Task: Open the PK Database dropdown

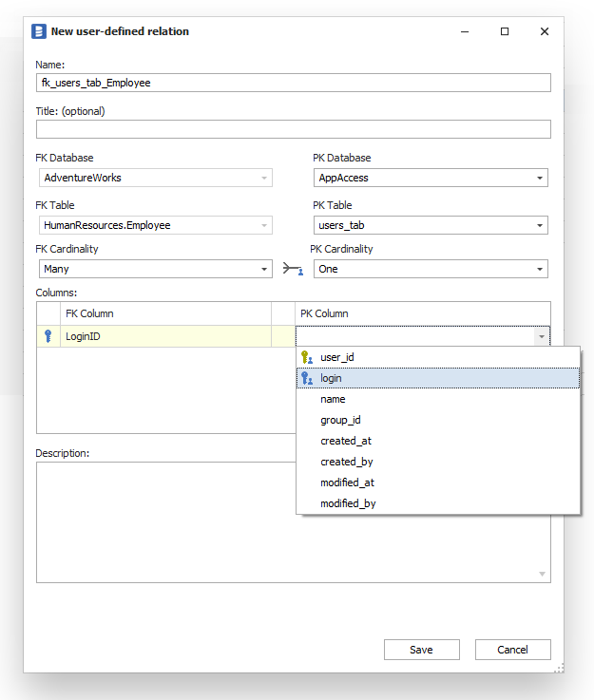Action: [x=540, y=178]
